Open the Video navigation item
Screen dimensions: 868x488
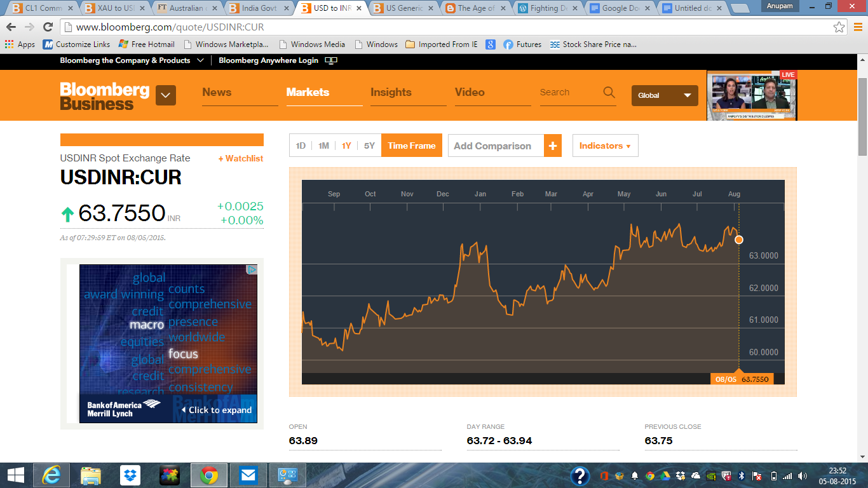470,92
